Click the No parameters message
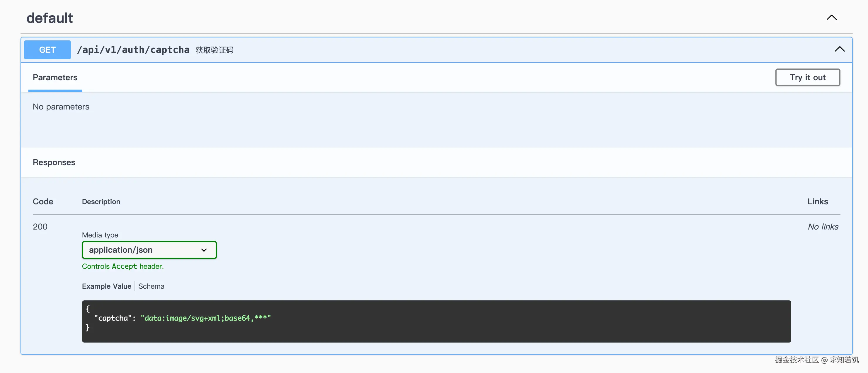The height and width of the screenshot is (373, 868). (61, 107)
